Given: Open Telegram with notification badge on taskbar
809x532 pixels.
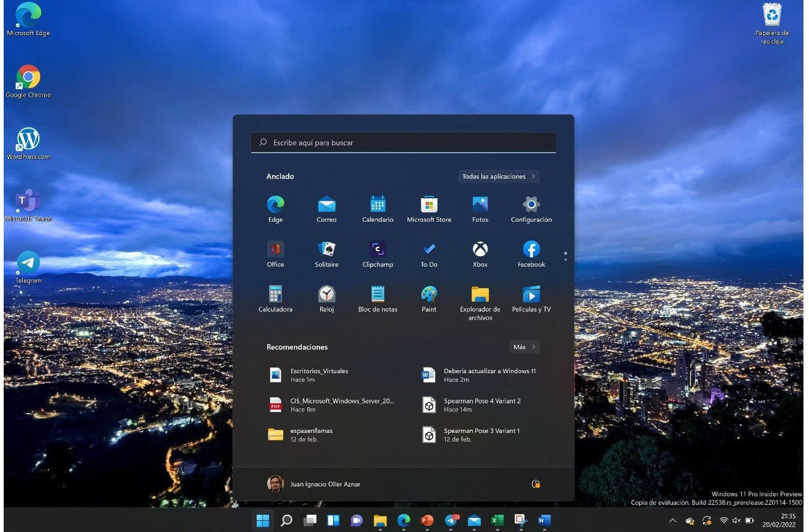Looking at the screenshot, I should (451, 520).
